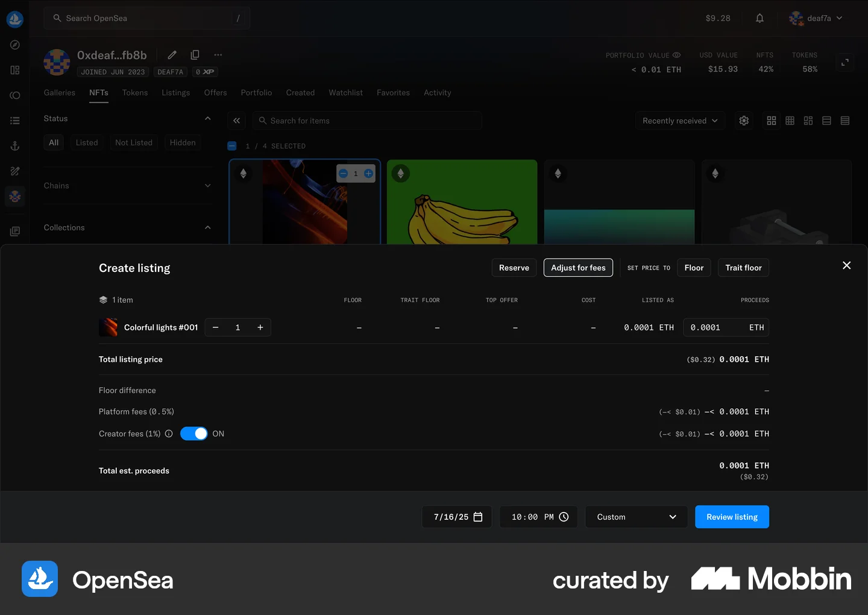
Task: Open the Custom duration dropdown
Action: pos(637,517)
